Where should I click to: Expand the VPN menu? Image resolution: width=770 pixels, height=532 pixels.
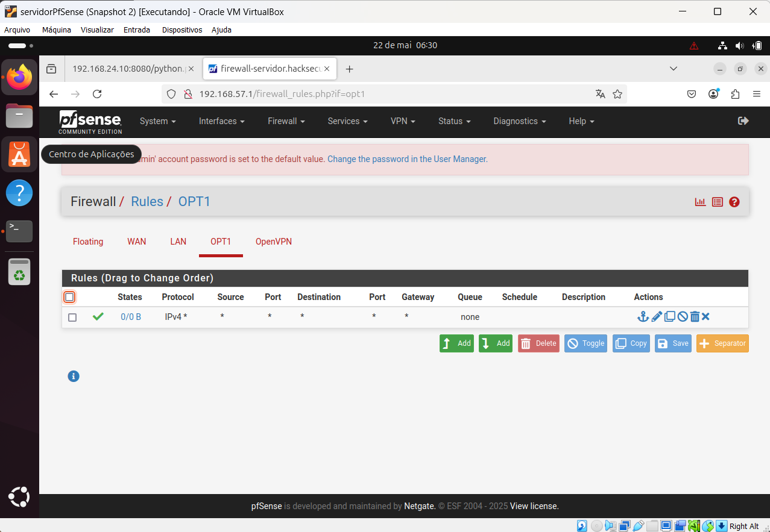coord(403,121)
